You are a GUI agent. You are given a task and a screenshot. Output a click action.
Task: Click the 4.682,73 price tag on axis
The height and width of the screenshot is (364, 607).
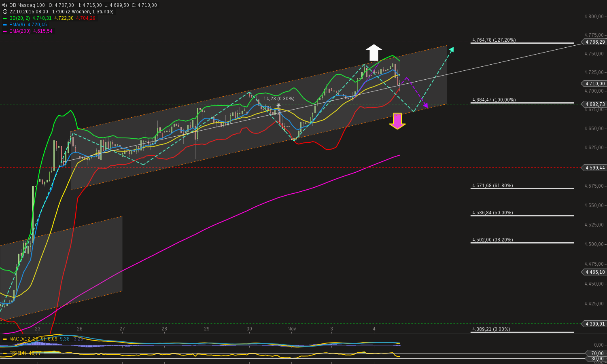[x=594, y=104]
